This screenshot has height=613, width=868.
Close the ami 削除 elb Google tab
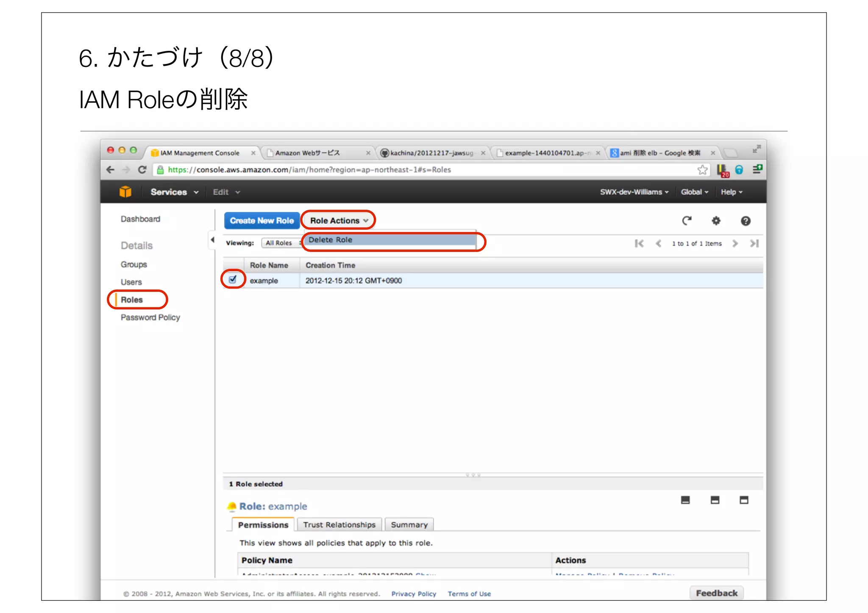pyautogui.click(x=713, y=153)
